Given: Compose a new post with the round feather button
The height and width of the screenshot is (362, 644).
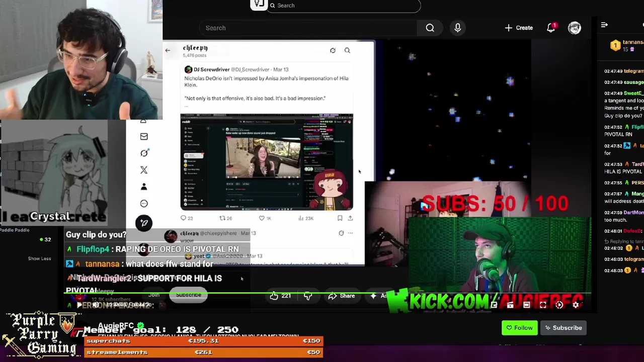Looking at the screenshot, I should tap(144, 223).
